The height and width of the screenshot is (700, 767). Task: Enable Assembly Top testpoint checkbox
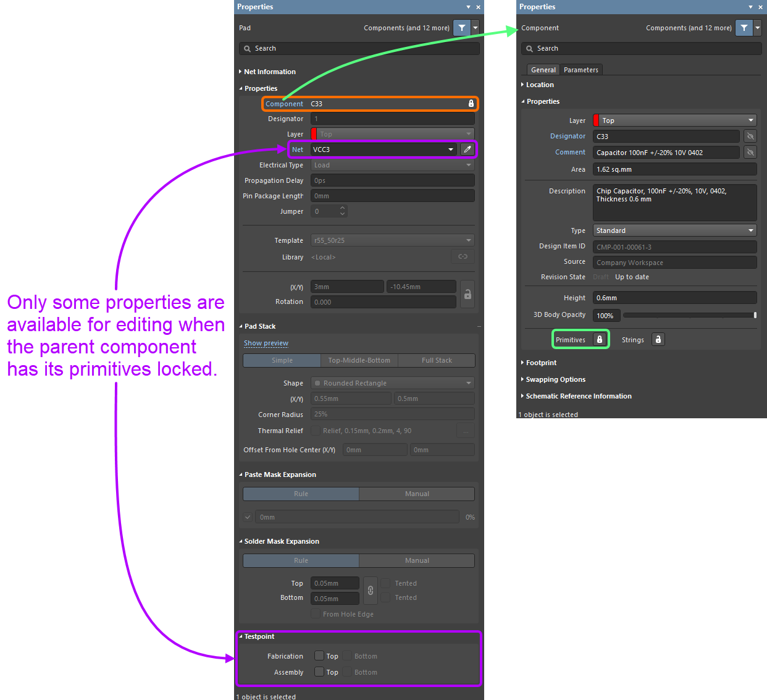tap(319, 672)
